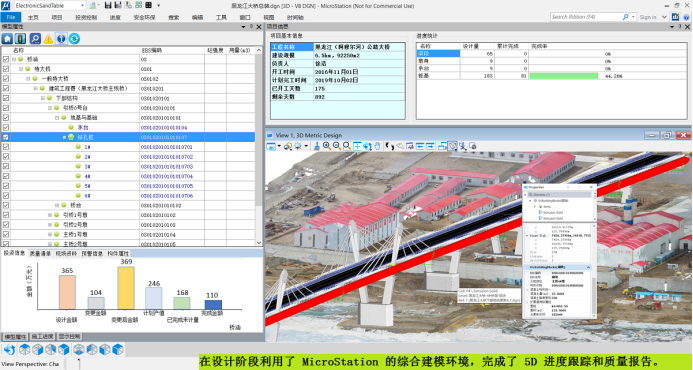Open the ElectronicSandTable workflow dropdown
693x370 pixels.
pyautogui.click(x=50, y=5)
